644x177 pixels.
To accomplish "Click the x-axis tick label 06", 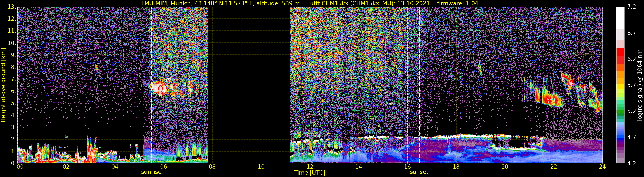I will pyautogui.click(x=164, y=167).
